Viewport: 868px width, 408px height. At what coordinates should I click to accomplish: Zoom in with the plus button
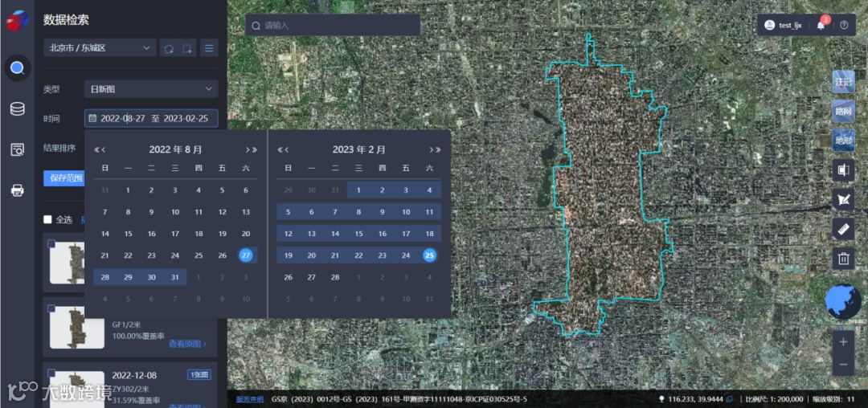click(843, 342)
